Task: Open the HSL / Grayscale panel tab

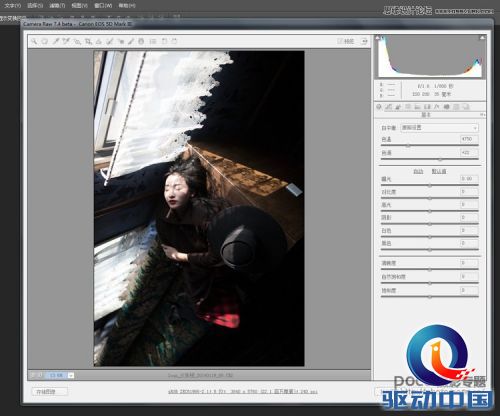Action: [408, 107]
